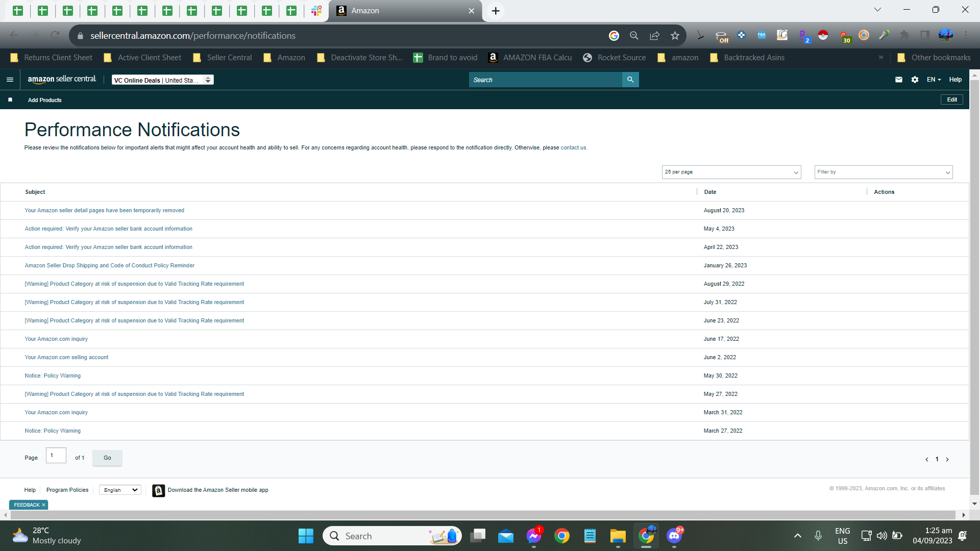Click the Add Products link
Screen dimensions: 980x551
click(45, 101)
